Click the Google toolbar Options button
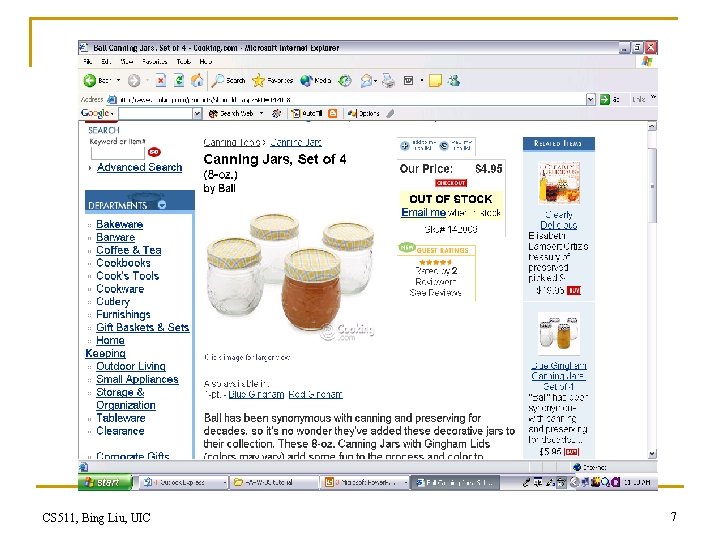 (x=364, y=113)
